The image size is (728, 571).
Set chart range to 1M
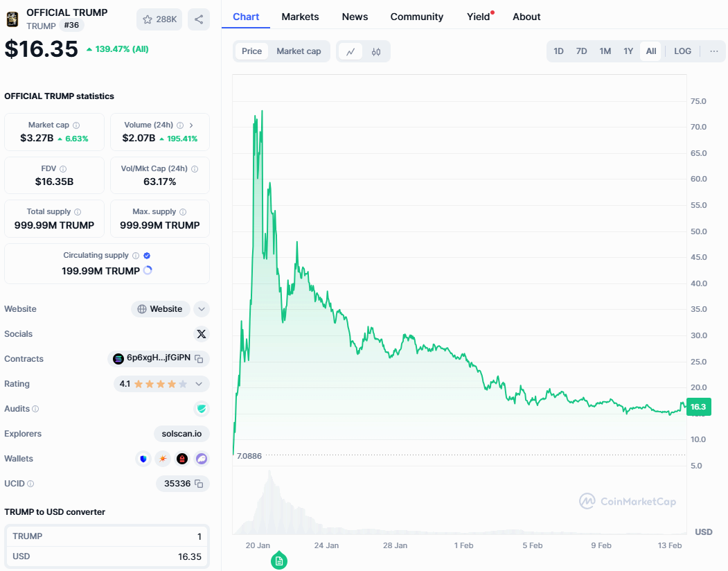click(x=605, y=51)
